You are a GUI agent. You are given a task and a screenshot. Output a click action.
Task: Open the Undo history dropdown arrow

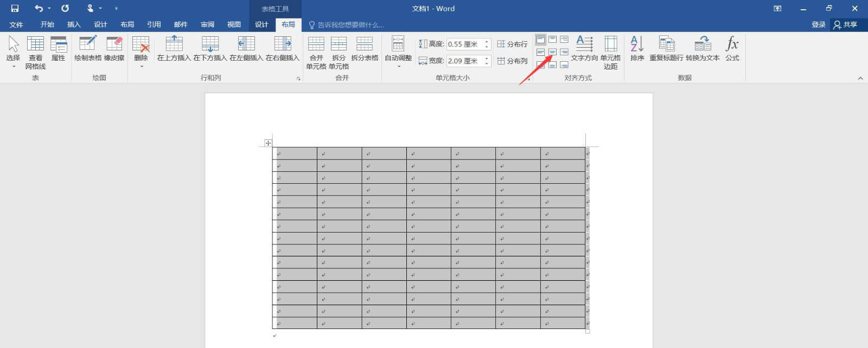pos(49,8)
